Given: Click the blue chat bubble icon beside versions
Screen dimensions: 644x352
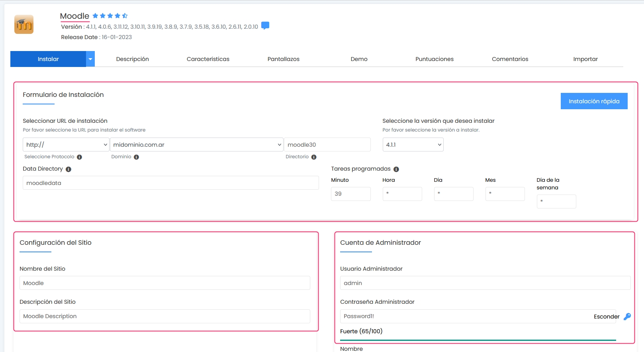Looking at the screenshot, I should pyautogui.click(x=265, y=26).
